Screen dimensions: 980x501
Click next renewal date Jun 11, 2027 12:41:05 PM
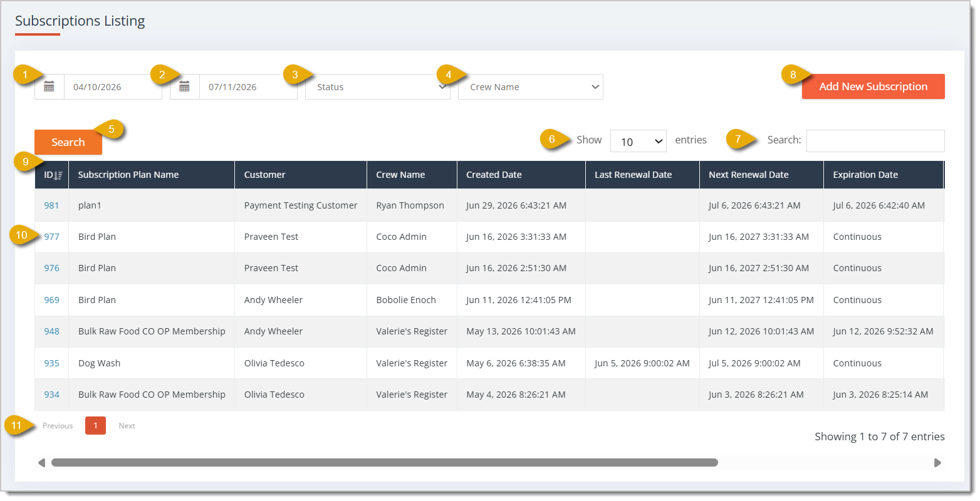tap(761, 300)
